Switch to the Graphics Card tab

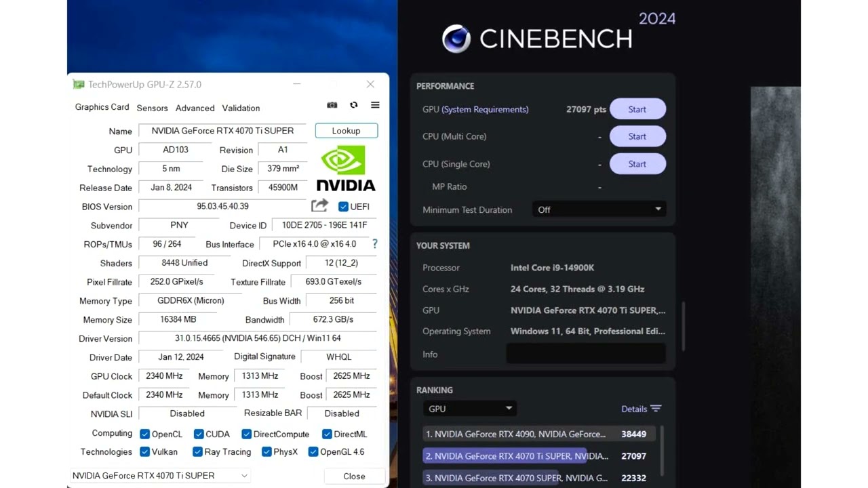(102, 107)
